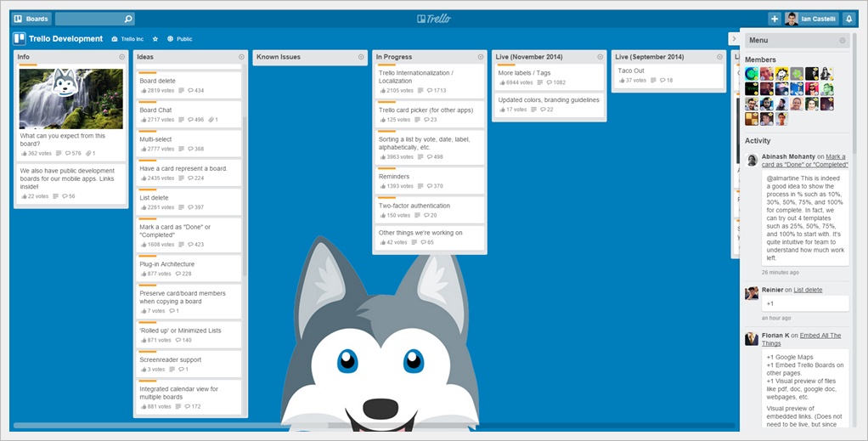Open Trello Inc organization link

[128, 39]
